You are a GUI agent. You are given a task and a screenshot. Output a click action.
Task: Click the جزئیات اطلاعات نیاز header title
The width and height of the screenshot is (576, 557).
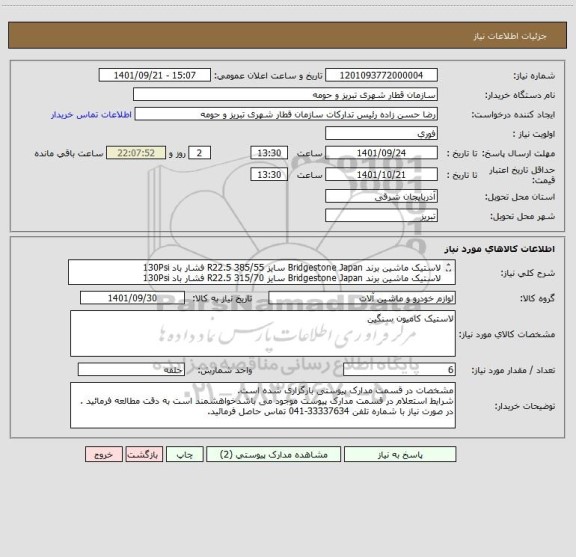coord(510,36)
